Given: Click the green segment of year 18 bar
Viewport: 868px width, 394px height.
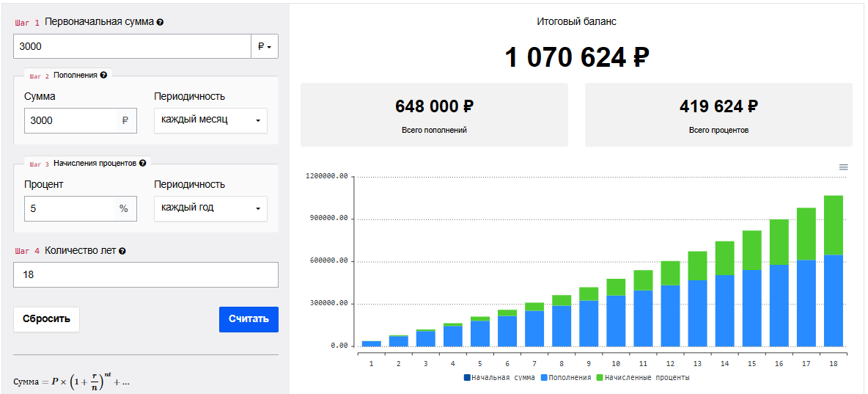Looking at the screenshot, I should pos(833,225).
